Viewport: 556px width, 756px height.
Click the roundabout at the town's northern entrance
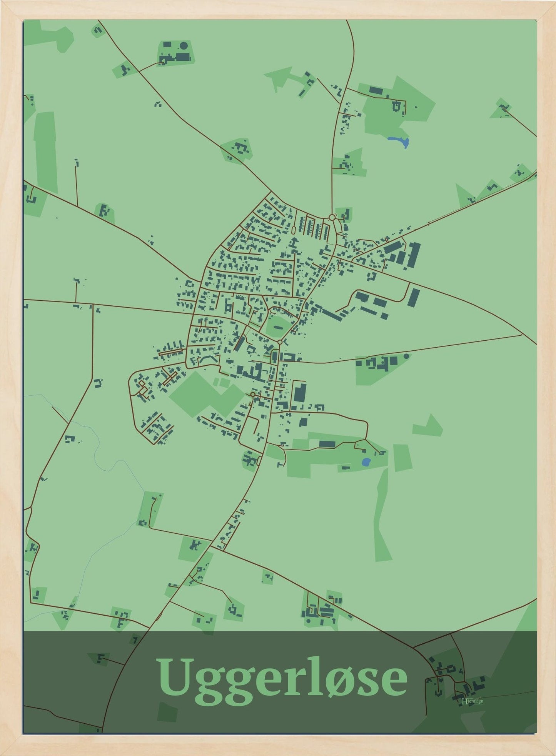332,217
